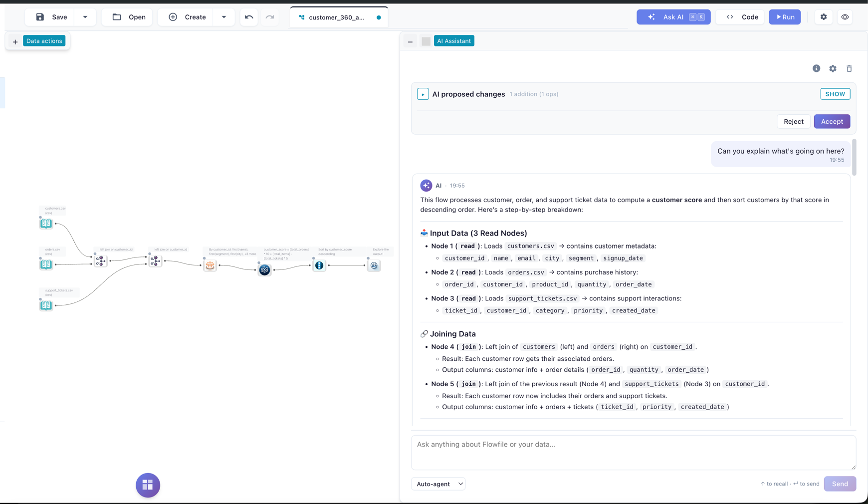
Task: Select the customers.csv read node
Action: tap(46, 224)
